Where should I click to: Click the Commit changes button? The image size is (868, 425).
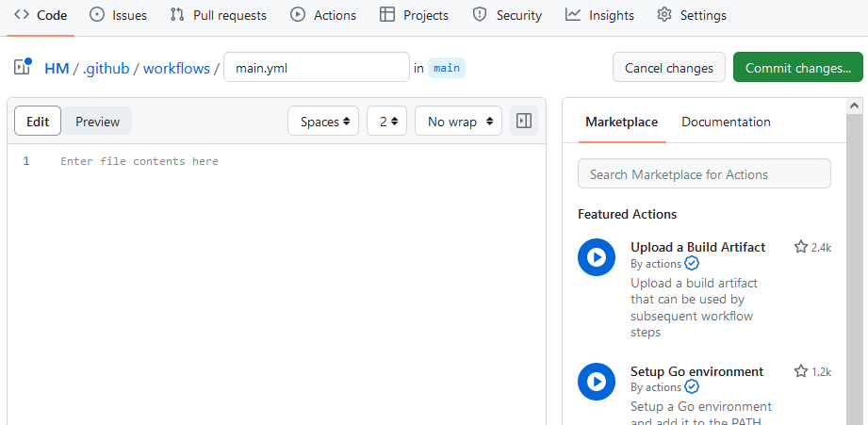797,68
